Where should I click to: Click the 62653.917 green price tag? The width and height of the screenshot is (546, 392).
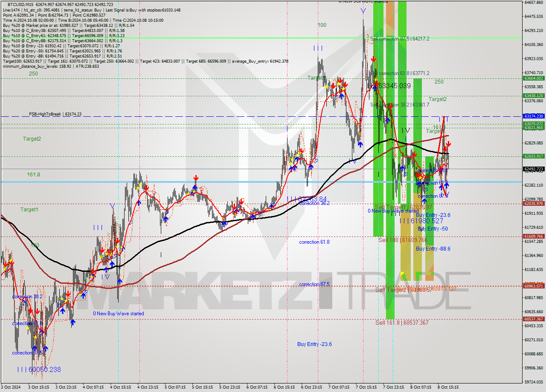(534, 156)
